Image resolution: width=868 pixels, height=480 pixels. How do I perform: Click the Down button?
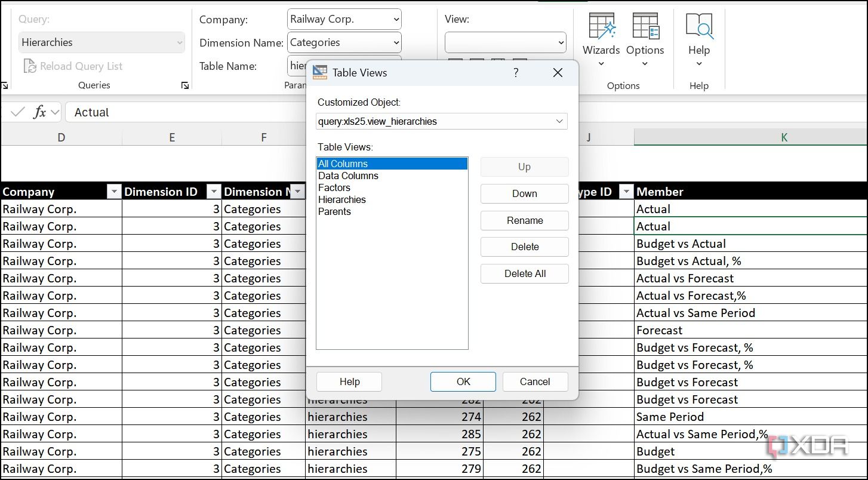[524, 193]
